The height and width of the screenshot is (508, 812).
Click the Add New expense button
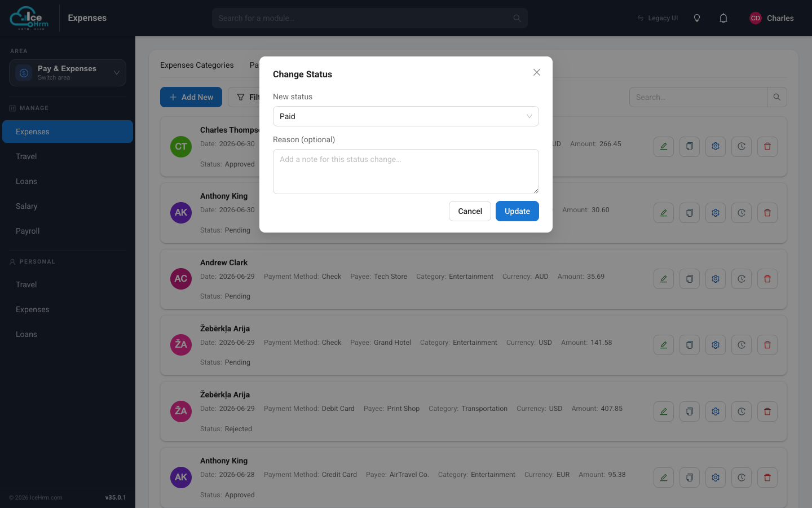coord(191,97)
